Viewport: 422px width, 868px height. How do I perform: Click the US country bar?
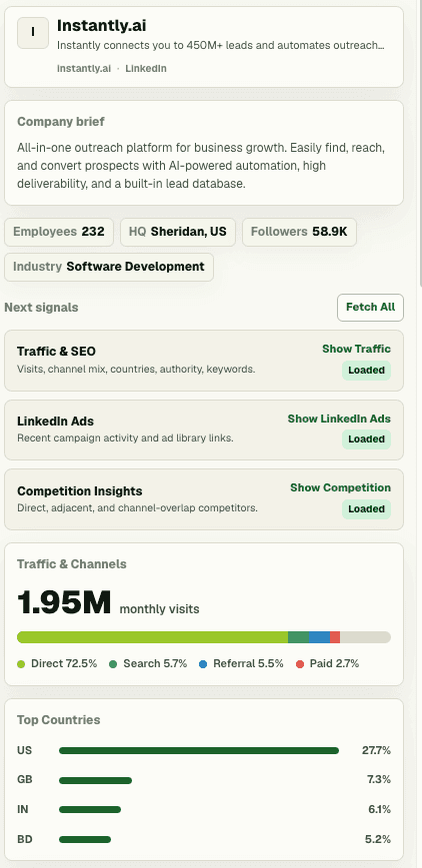(199, 751)
